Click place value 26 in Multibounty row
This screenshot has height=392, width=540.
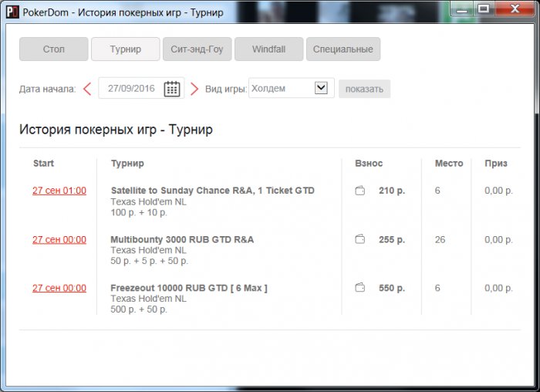point(440,239)
